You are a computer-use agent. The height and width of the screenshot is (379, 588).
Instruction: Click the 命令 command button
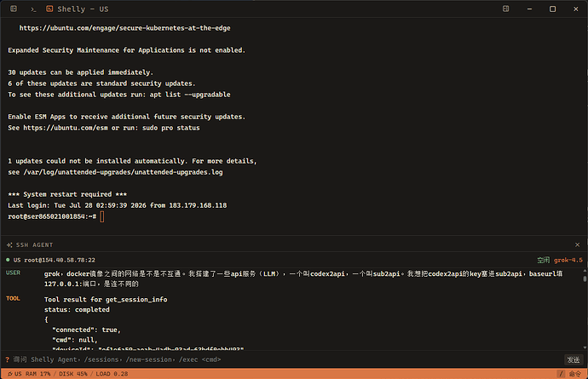tap(575, 374)
